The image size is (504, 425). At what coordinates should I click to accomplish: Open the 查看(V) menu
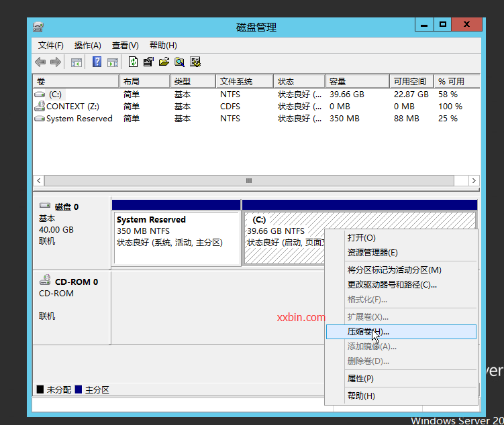125,46
